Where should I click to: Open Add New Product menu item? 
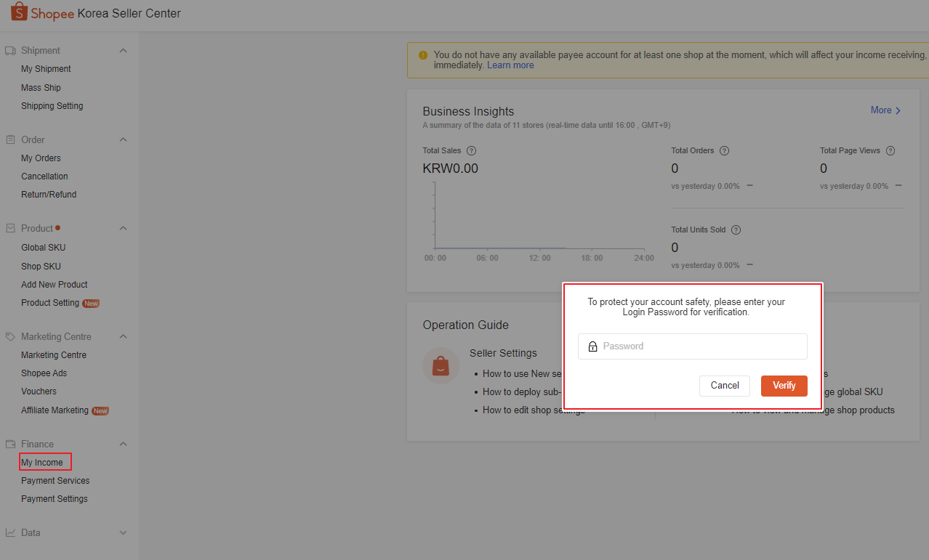(x=55, y=285)
